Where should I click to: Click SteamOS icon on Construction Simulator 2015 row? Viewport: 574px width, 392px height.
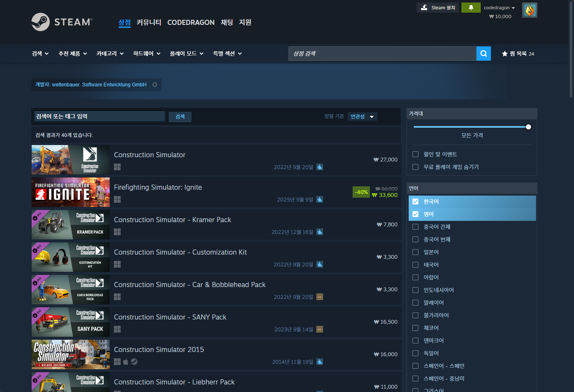[134, 362]
